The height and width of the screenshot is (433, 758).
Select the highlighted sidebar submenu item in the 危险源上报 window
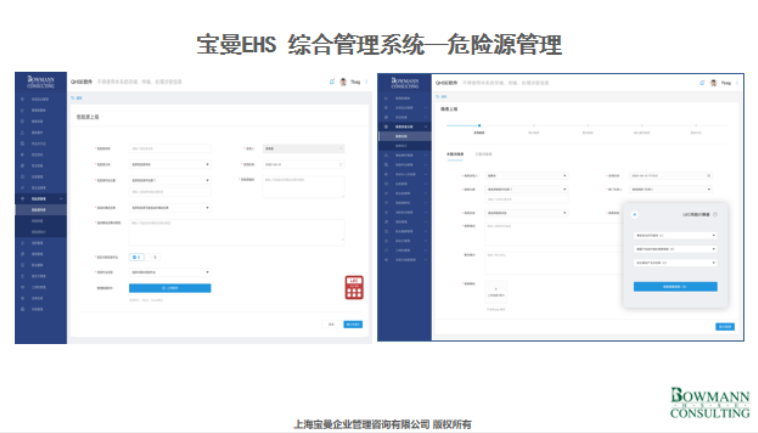coord(41,210)
